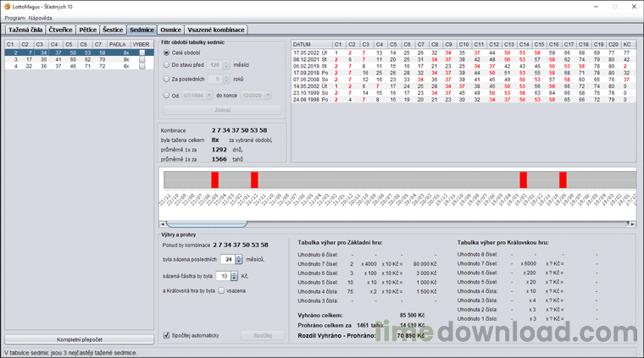Click the DATUM column header
Screen dimensions: 644x358
click(311, 44)
